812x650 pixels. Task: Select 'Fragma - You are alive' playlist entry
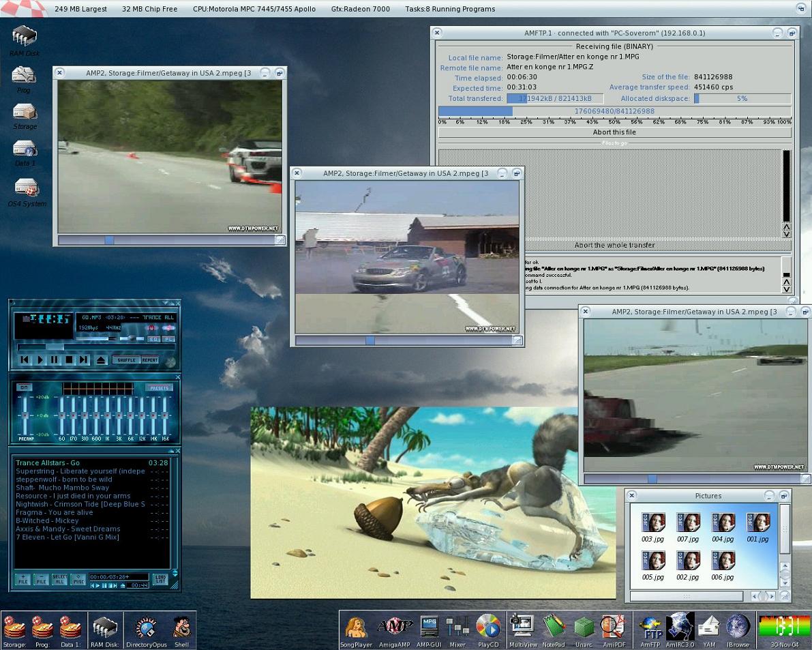(55, 512)
